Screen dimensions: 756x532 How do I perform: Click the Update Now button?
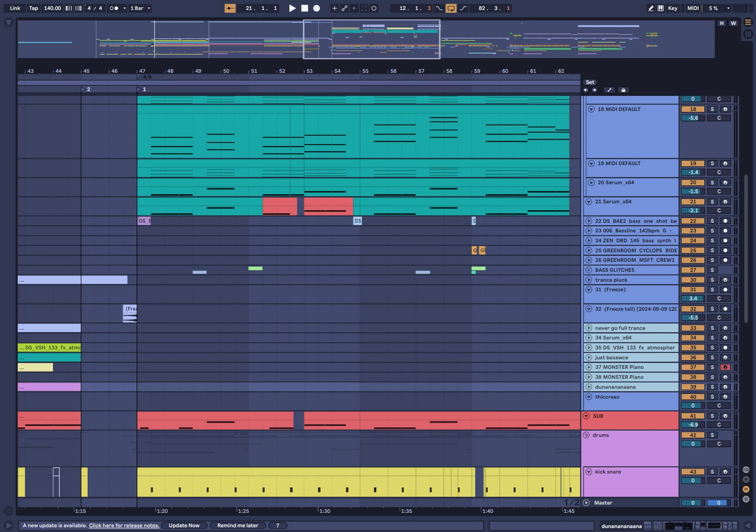(x=184, y=525)
